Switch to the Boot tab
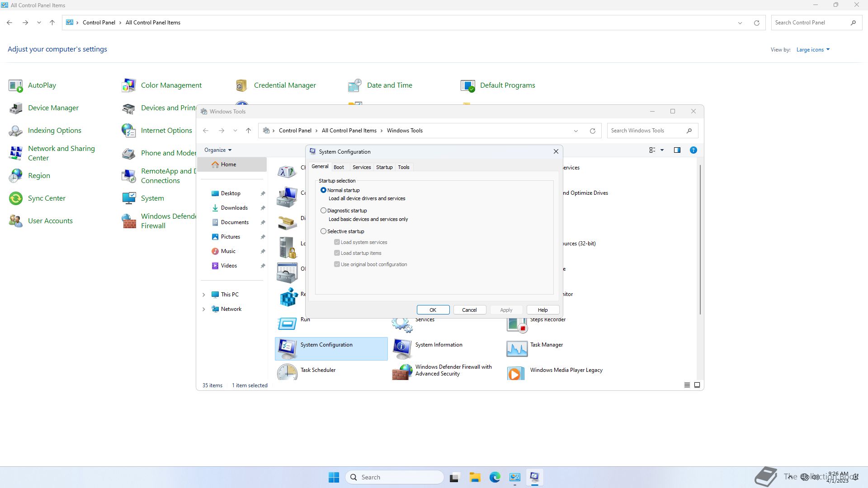 coord(339,167)
